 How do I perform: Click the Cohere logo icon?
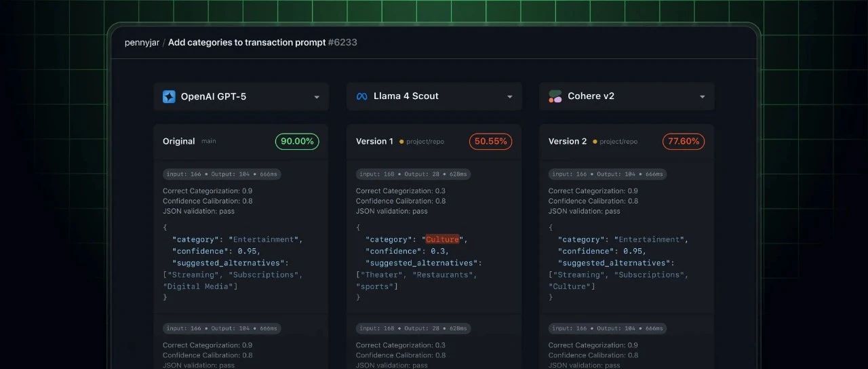pos(555,96)
